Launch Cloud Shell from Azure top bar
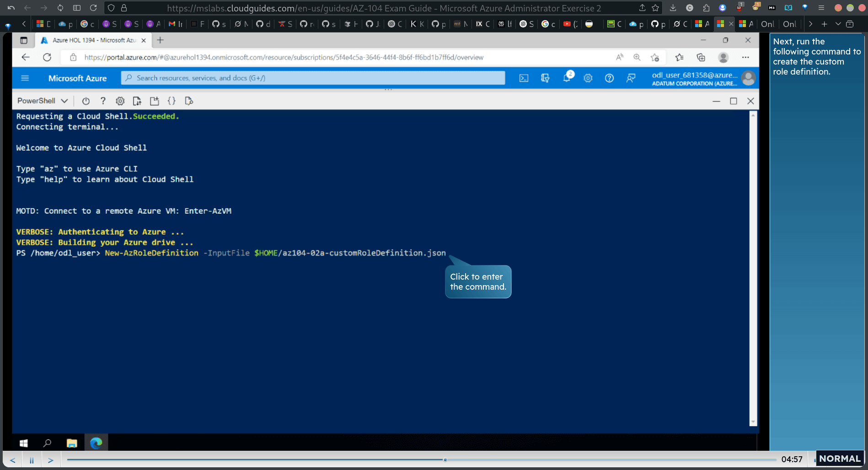 (524, 78)
